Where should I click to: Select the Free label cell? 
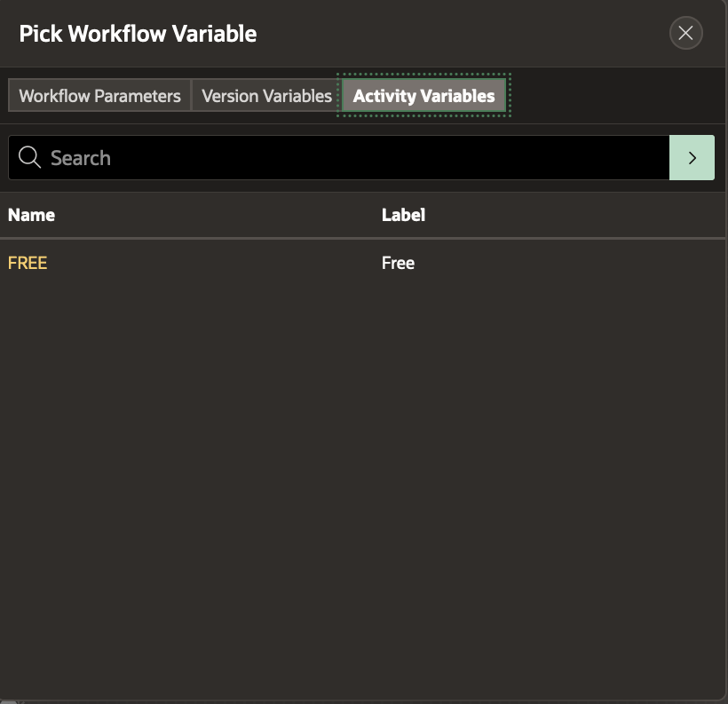pyautogui.click(x=398, y=263)
